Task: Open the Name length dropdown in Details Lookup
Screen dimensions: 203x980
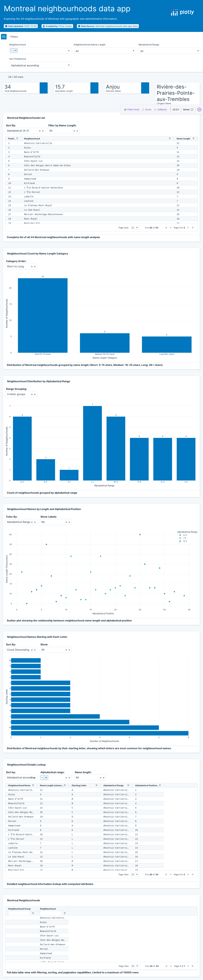Action: click(90, 778)
